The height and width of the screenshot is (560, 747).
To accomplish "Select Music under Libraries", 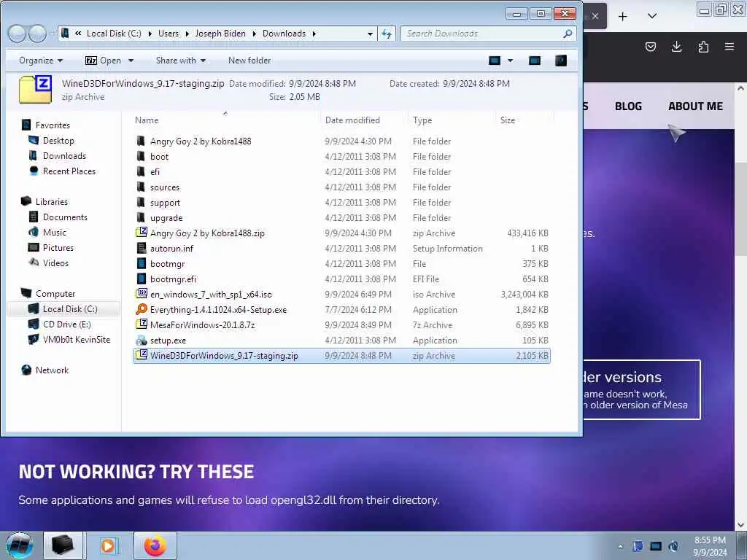I will click(54, 233).
